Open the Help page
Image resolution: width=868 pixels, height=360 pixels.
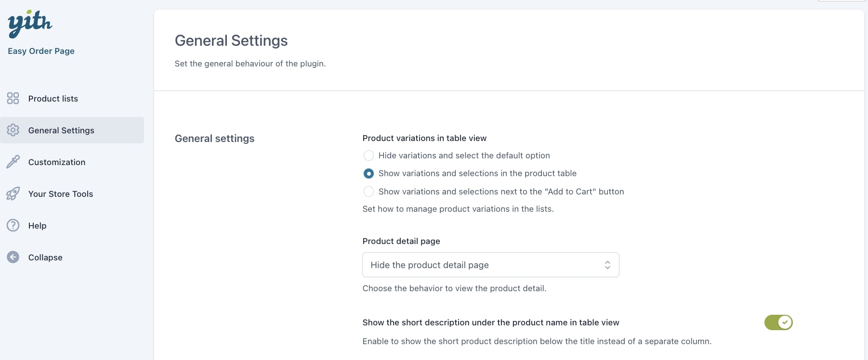coord(72,226)
